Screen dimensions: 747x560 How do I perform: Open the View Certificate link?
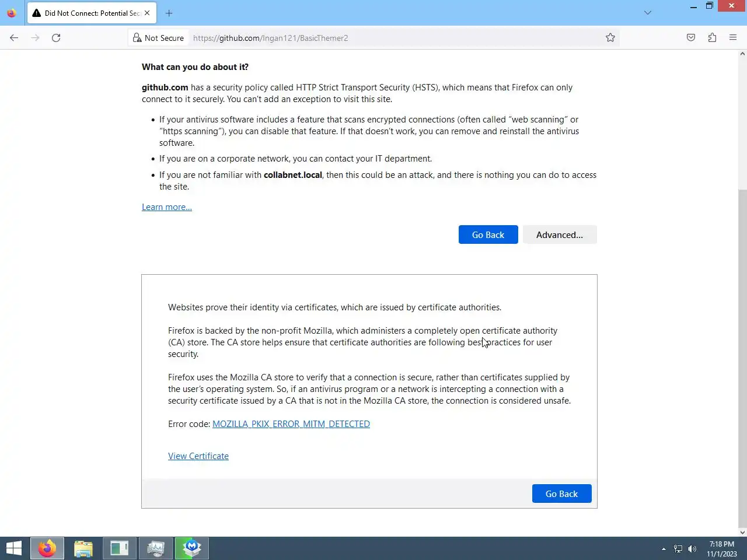tap(198, 456)
